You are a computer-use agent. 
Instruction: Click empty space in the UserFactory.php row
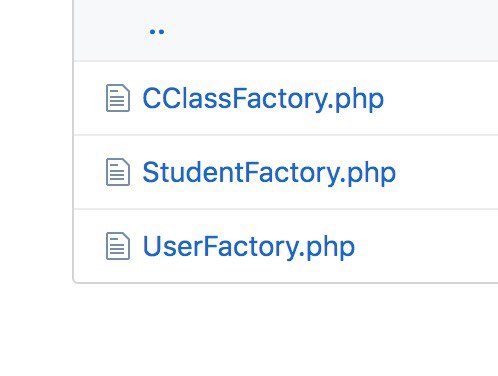427,246
